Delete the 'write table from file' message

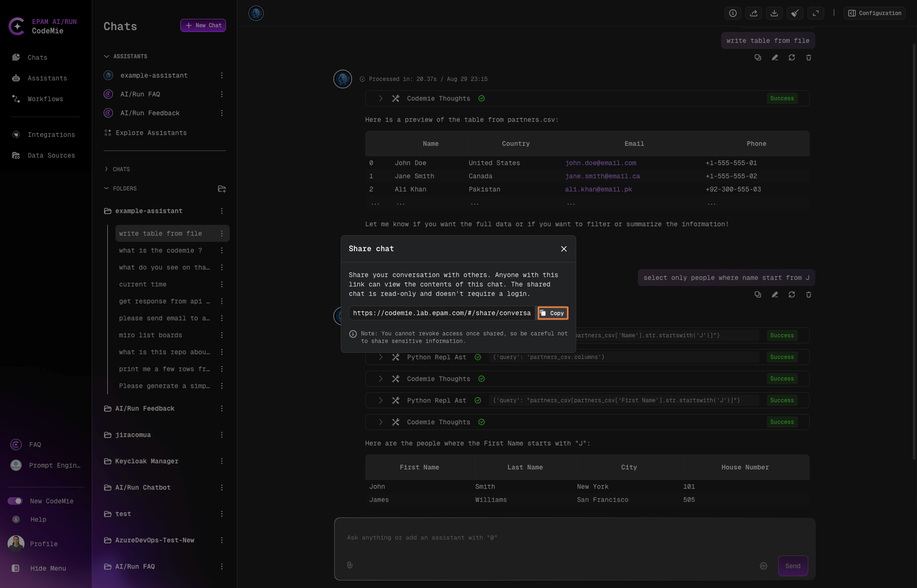[x=808, y=57]
